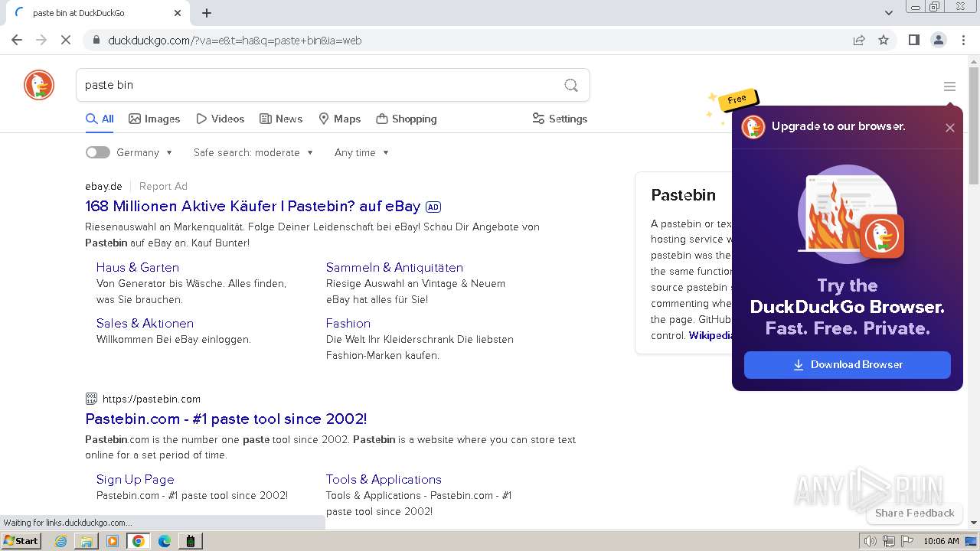Open media player from taskbar
This screenshot has width=980, height=551.
click(x=113, y=541)
